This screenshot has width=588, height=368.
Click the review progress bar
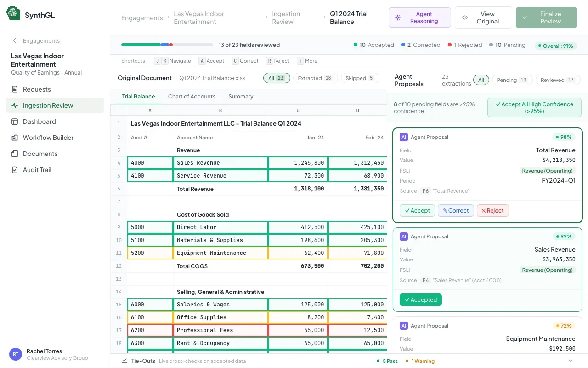[166, 45]
